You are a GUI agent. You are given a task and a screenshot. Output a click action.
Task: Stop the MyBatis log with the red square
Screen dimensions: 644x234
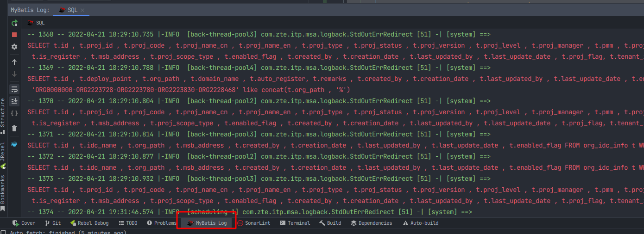tap(14, 35)
